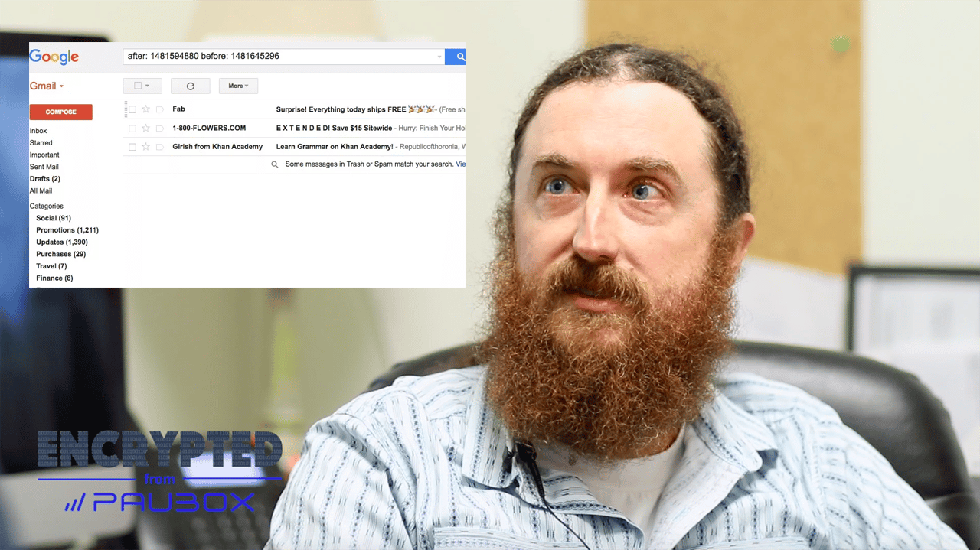
Task: Mark Fab email with importance marker
Action: [x=160, y=109]
